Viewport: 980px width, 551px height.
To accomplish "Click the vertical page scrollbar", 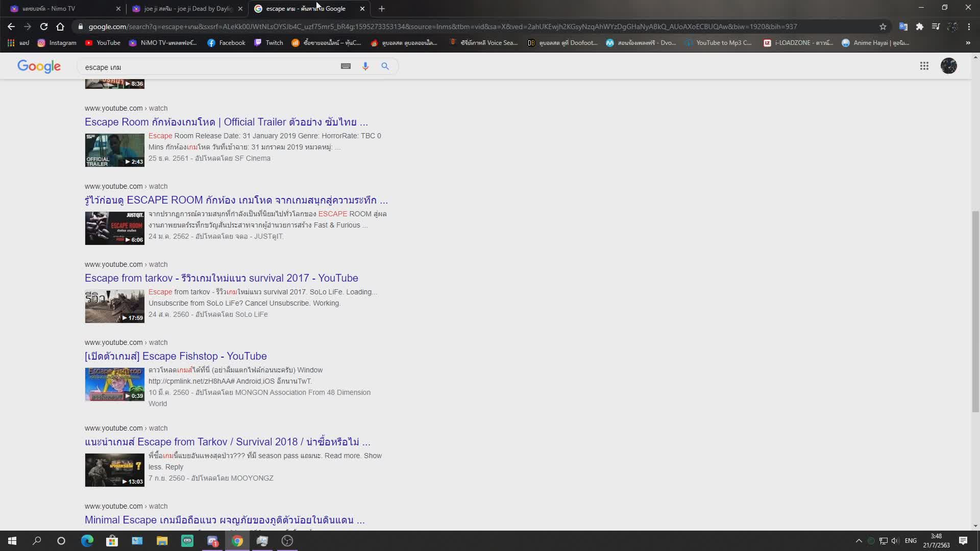I will (975, 311).
